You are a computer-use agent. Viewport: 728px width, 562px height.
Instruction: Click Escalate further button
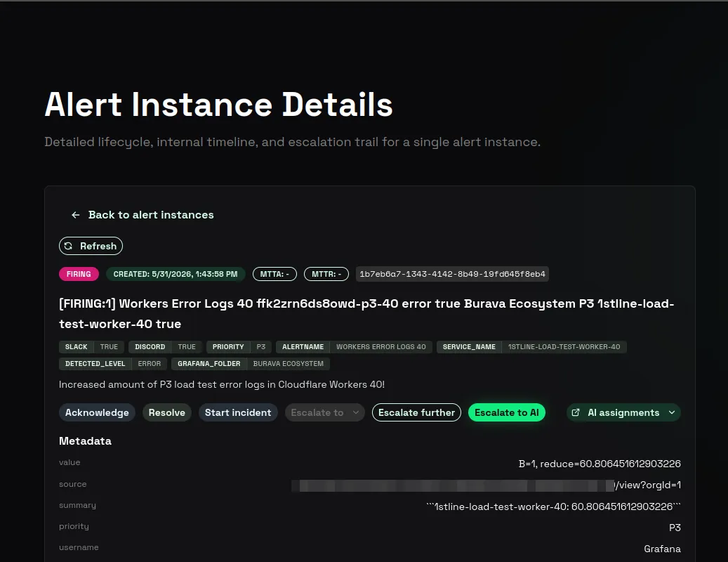tap(416, 412)
